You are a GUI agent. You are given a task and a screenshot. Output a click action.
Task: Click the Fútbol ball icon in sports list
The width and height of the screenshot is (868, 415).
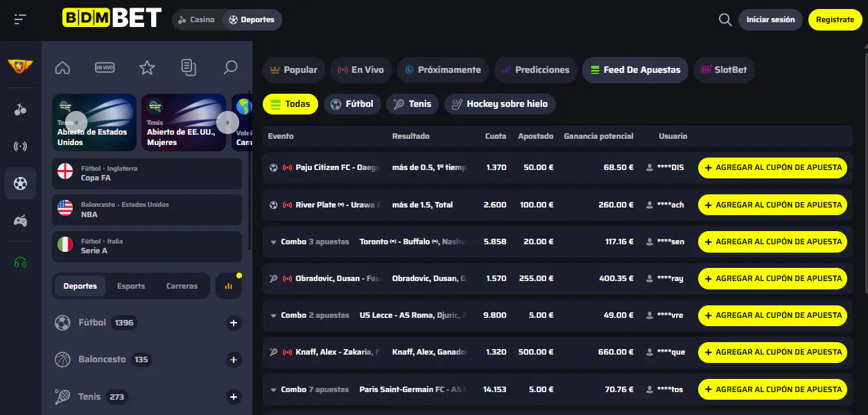tap(62, 323)
